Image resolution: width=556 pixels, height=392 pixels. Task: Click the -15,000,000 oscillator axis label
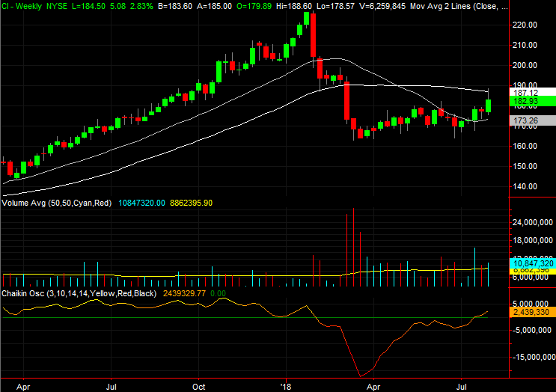534,357
